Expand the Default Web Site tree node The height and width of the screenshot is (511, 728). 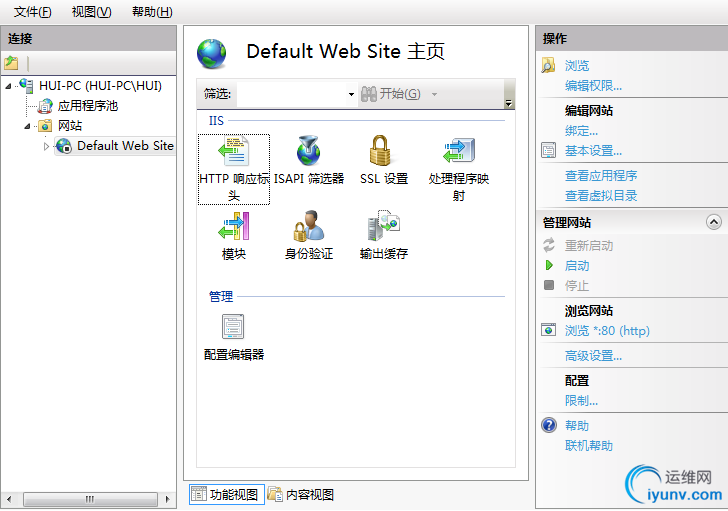pyautogui.click(x=46, y=146)
